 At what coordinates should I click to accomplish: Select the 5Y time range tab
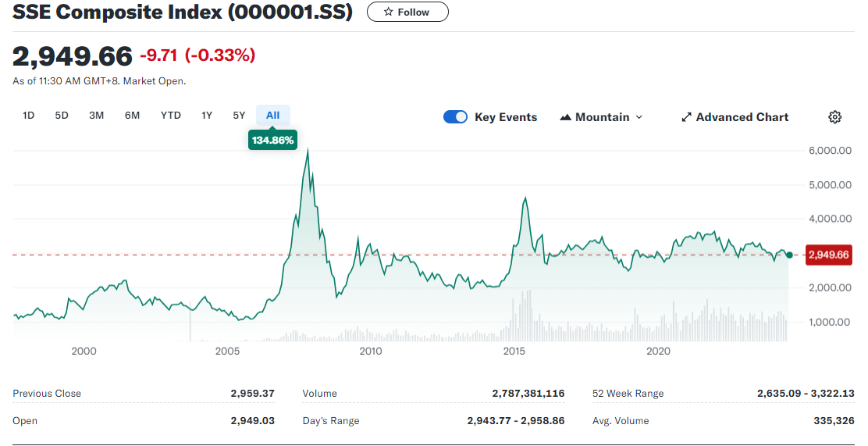(239, 116)
